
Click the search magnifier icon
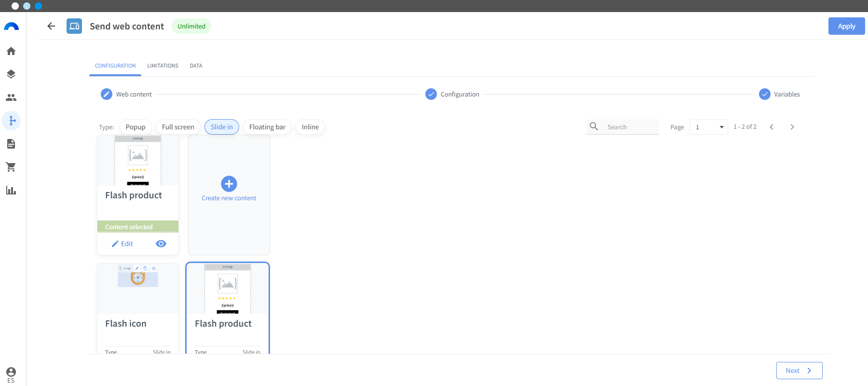click(594, 126)
